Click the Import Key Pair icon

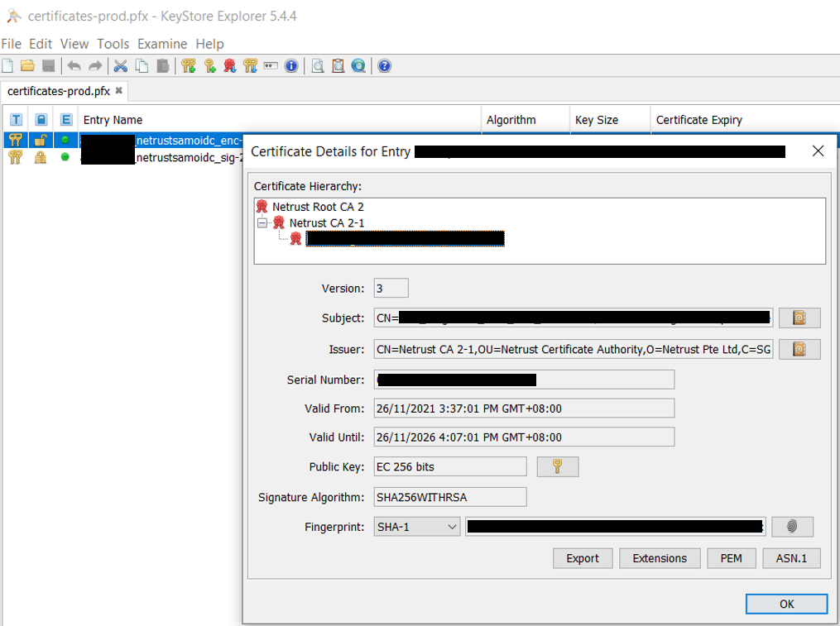click(250, 66)
